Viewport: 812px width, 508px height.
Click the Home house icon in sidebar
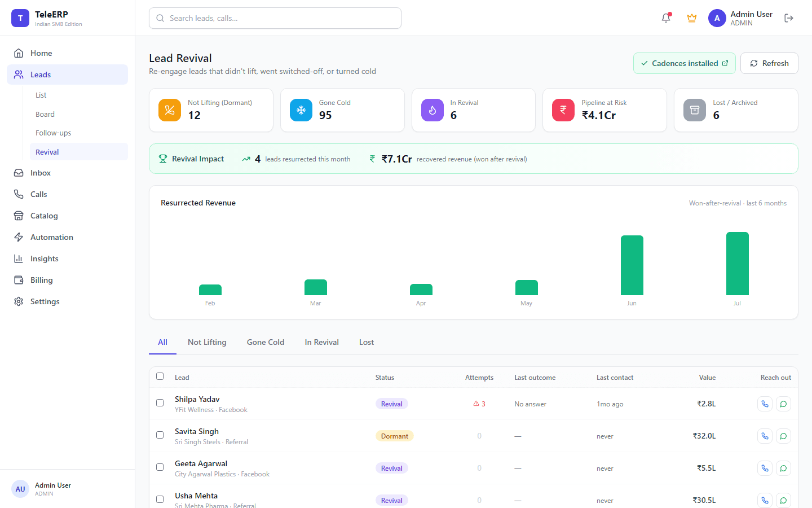(x=19, y=53)
